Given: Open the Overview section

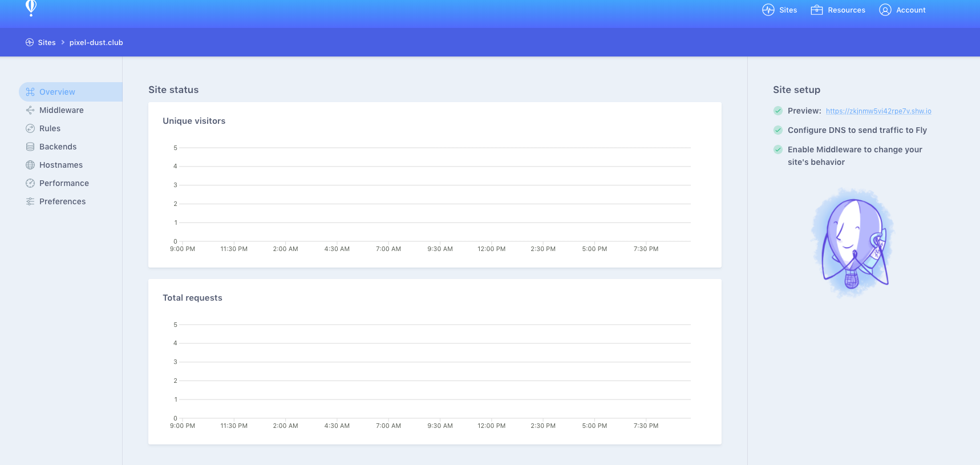Looking at the screenshot, I should (x=71, y=92).
